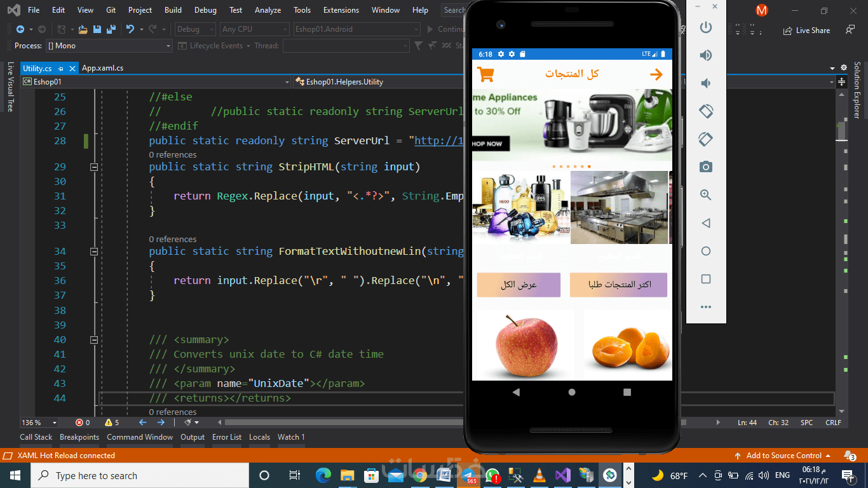Click Save toolbar icon
This screenshot has height=488, width=868.
tap(97, 29)
